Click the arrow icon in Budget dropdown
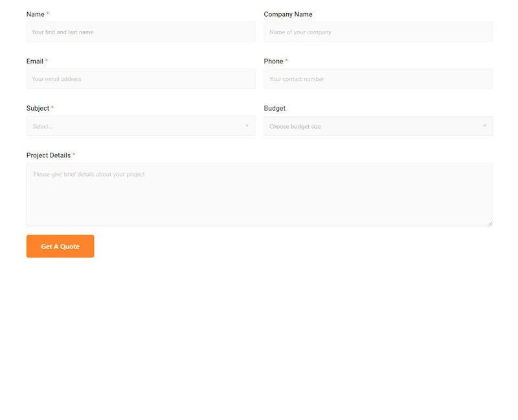518x420 pixels. [x=484, y=126]
